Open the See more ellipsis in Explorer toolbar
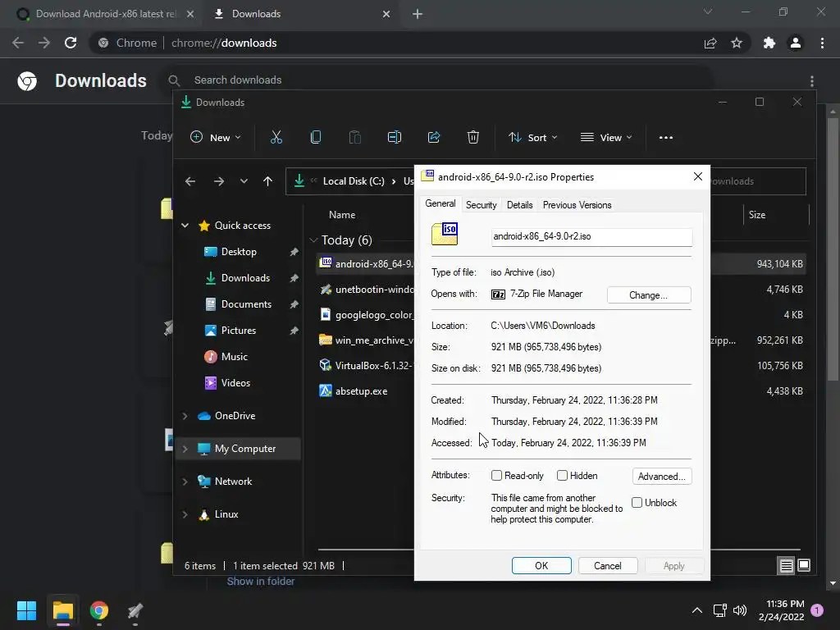 click(x=666, y=138)
